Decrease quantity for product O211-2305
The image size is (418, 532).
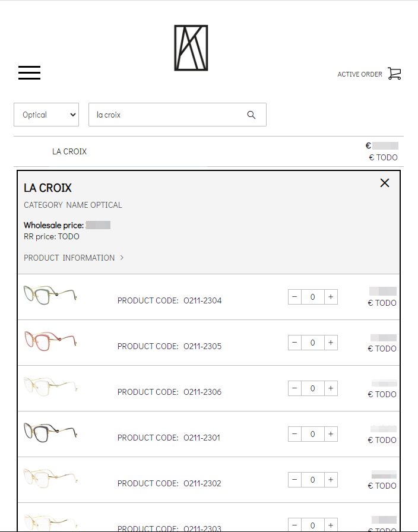(x=295, y=343)
